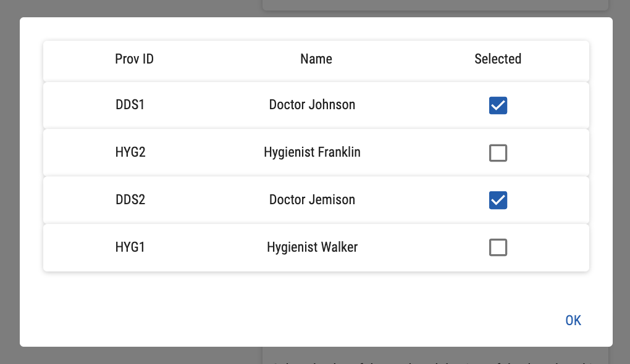Select the Doctor Johnson name text
Image resolution: width=630 pixels, height=364 pixels.
(x=312, y=105)
